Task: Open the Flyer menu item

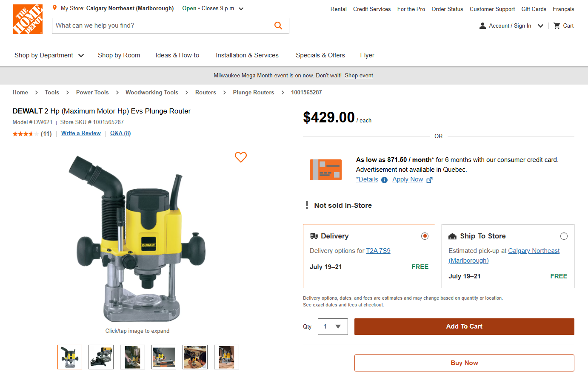Action: [367, 55]
